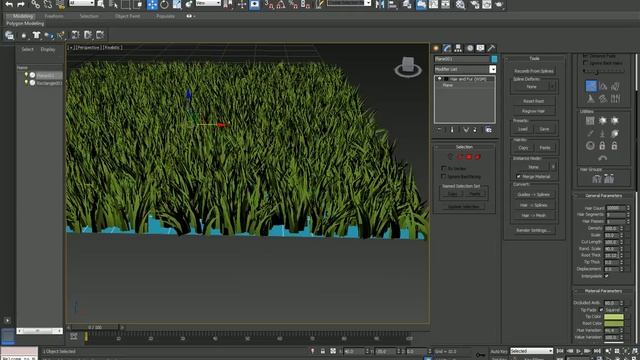Screen dimensions: 640x360
Task: Click the Redo arrow icon
Action: tap(21, 4)
